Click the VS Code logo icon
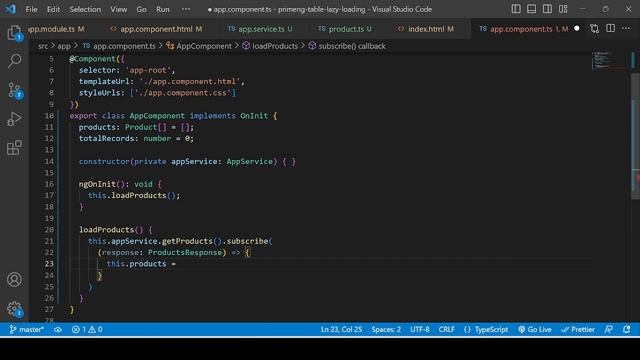This screenshot has width=640, height=360. click(11, 9)
